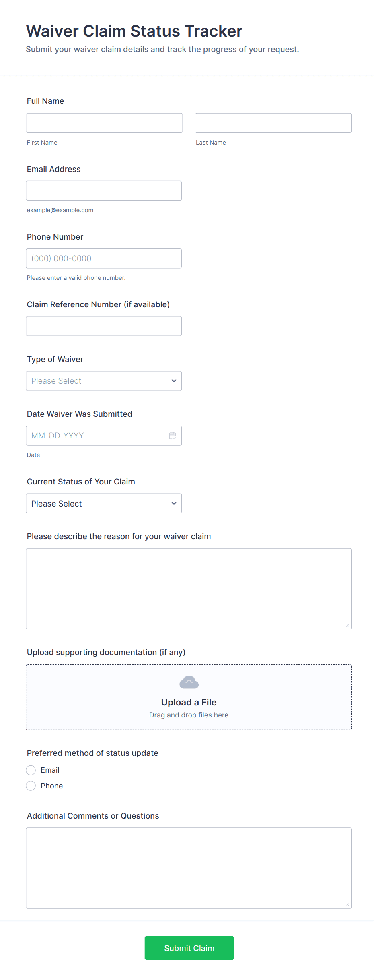Select the Phone radio button
Viewport: 374px width, 980px height.
coord(31,786)
